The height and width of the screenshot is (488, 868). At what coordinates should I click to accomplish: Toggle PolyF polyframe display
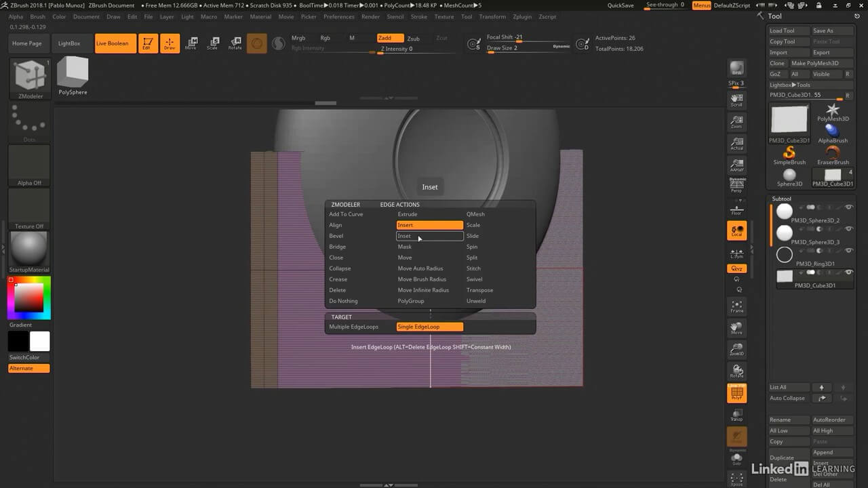[x=736, y=393]
